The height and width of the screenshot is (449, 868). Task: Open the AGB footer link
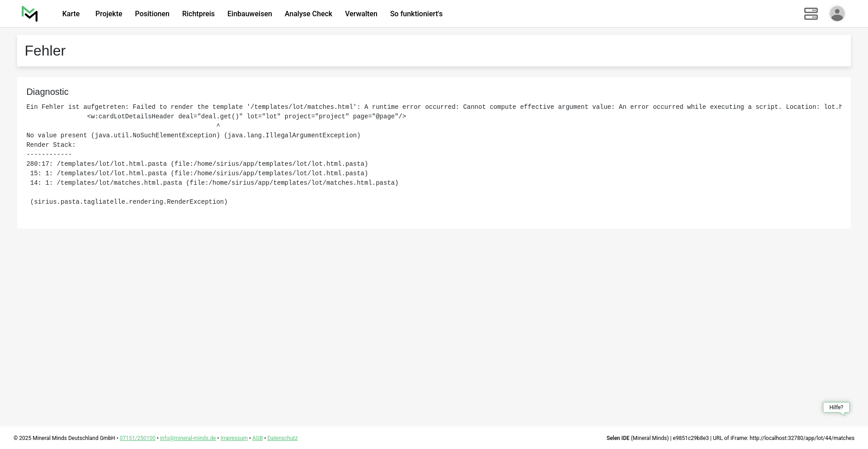point(257,438)
